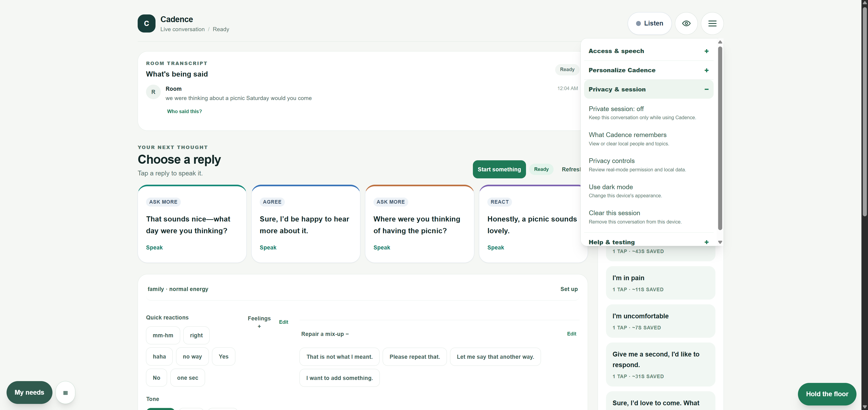
Task: Click the Set up link
Action: coord(569,289)
